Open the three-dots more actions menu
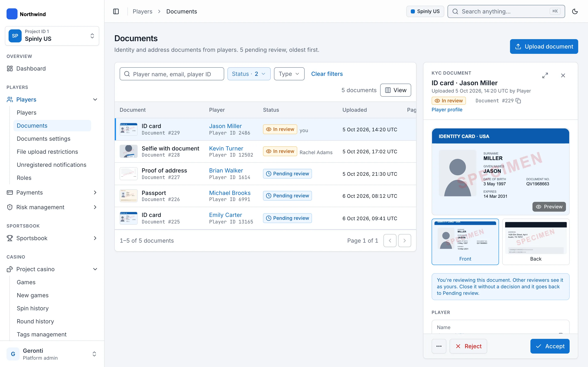Image resolution: width=588 pixels, height=367 pixels. (x=439, y=346)
